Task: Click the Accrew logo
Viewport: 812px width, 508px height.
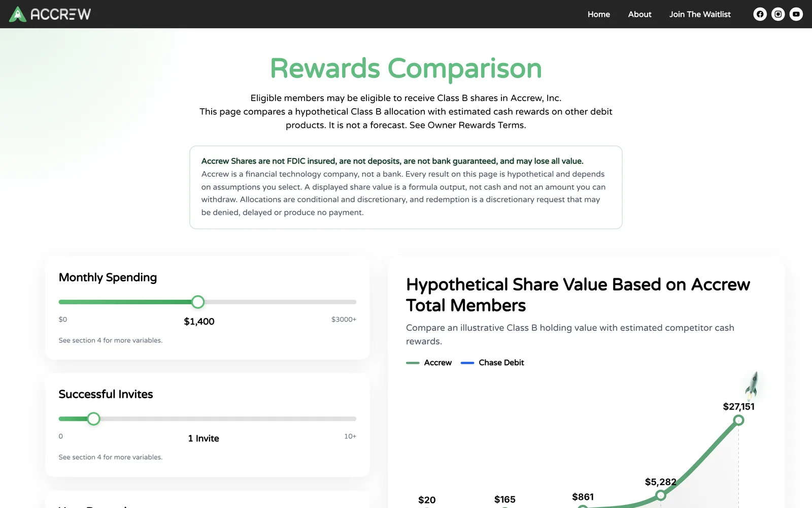Action: (x=50, y=14)
